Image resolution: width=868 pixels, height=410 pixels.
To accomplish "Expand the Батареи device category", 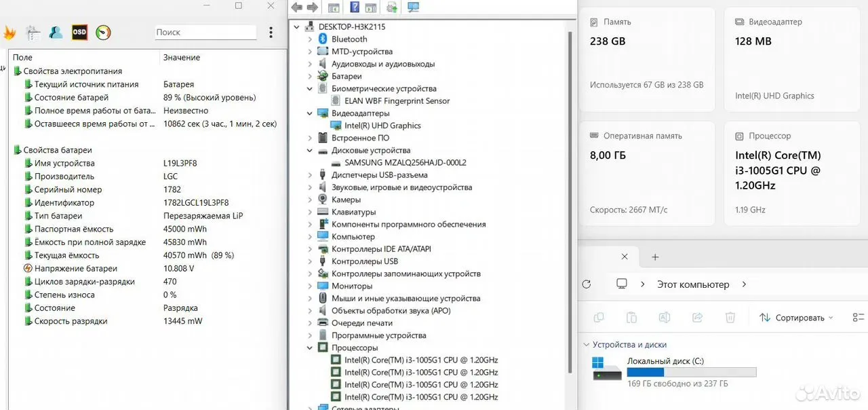I will 310,76.
